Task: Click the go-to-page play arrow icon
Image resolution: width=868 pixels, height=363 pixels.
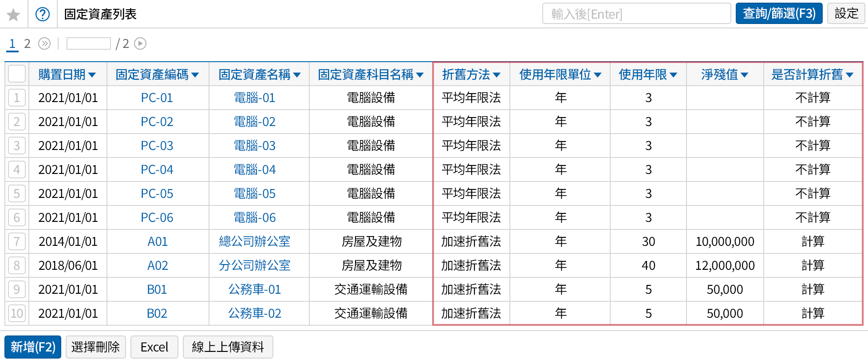Action: [140, 43]
